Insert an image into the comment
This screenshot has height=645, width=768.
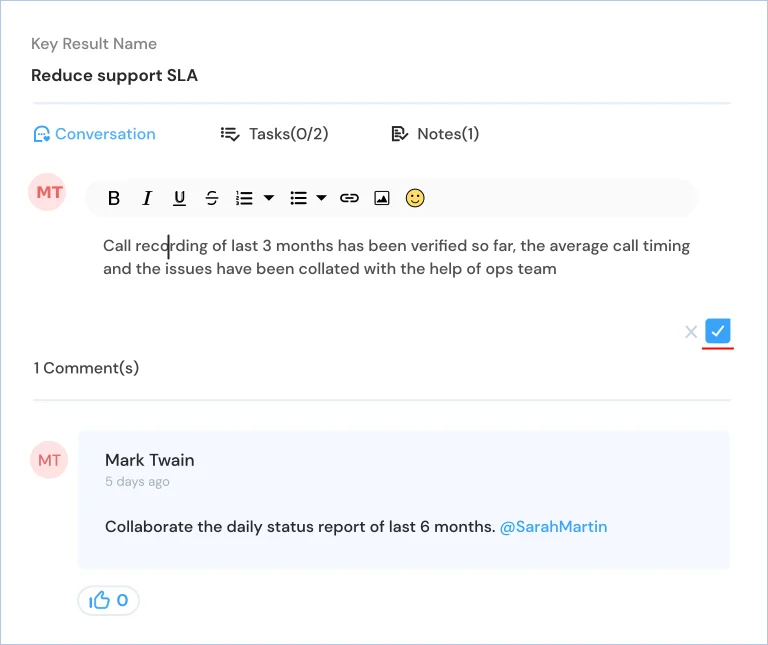382,198
